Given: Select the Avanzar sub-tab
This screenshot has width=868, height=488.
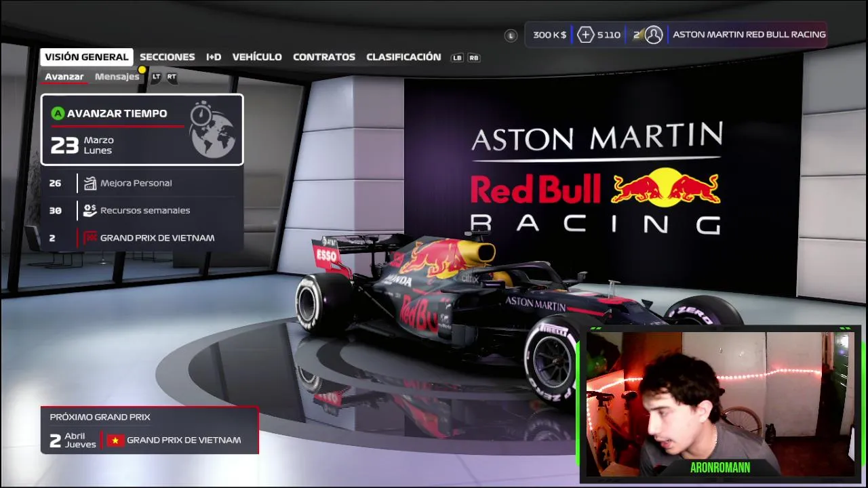Looking at the screenshot, I should (64, 77).
